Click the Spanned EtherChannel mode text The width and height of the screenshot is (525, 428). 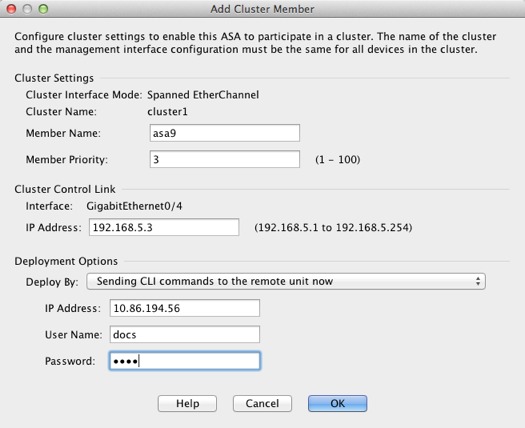pos(203,95)
